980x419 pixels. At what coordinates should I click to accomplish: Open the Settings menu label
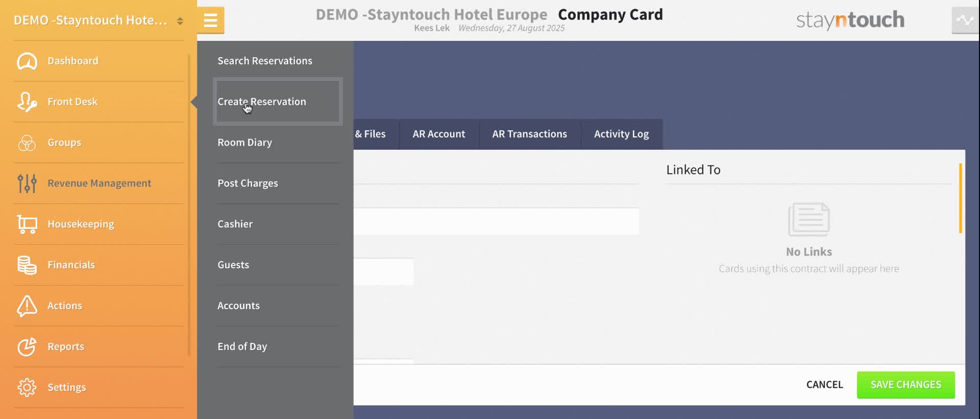[67, 387]
